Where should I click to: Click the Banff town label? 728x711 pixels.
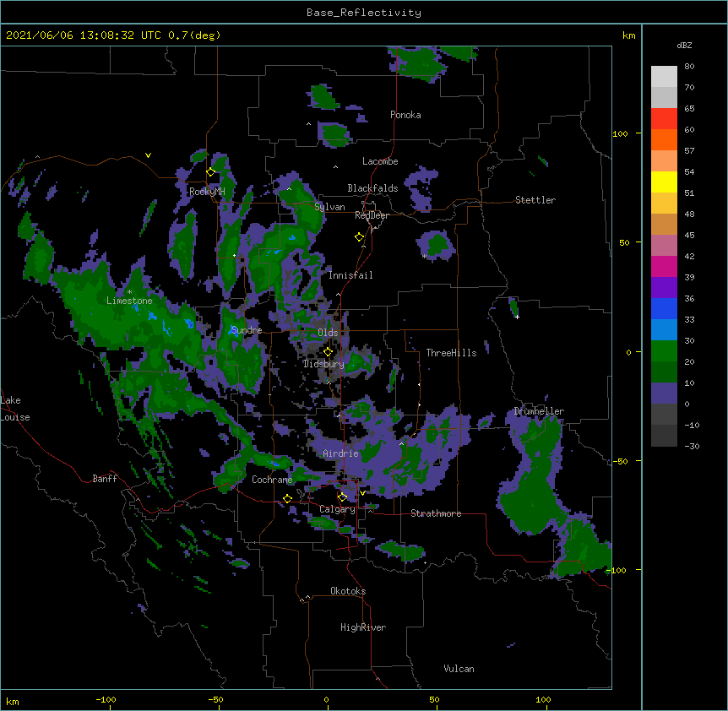pyautogui.click(x=105, y=479)
